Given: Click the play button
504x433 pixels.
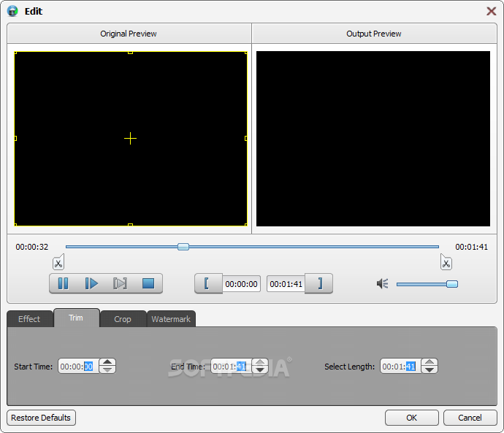Looking at the screenshot, I should [91, 283].
